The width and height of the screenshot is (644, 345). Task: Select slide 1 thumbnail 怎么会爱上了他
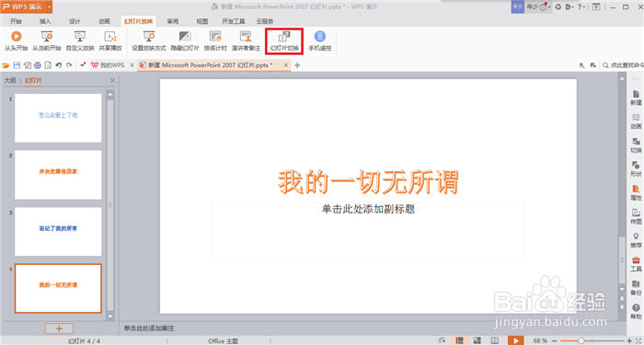click(58, 118)
